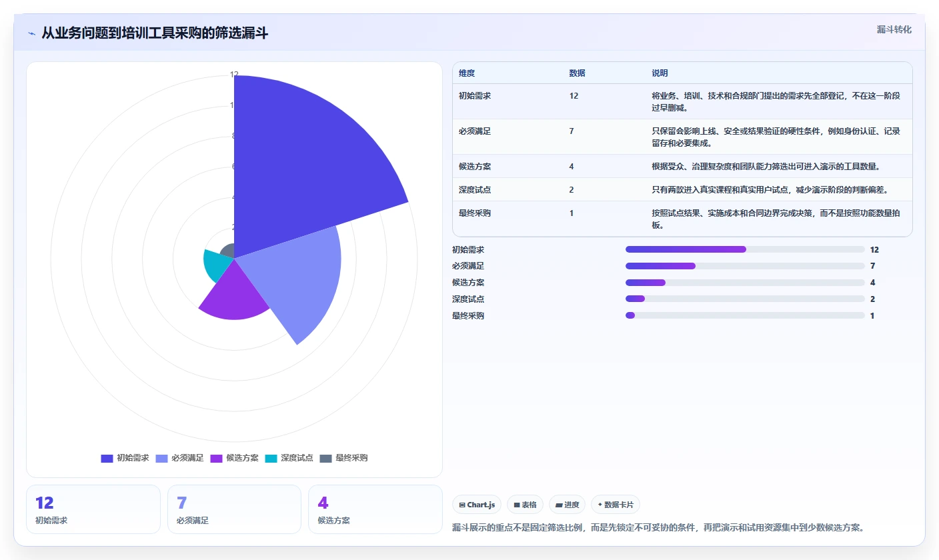Screen dimensions: 939x560
Task: Click the 候选方案 progress bar
Action: [x=745, y=283]
